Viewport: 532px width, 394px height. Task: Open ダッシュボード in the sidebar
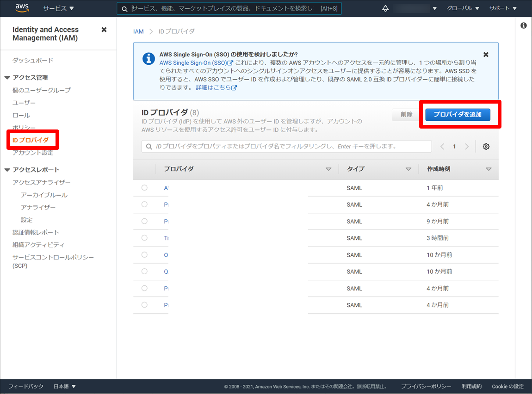[x=33, y=61]
